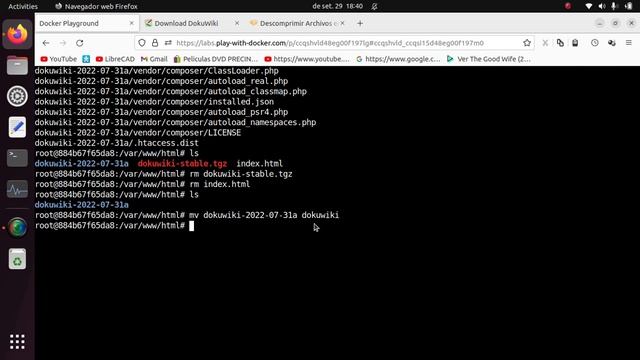This screenshot has width=640, height=360.
Task: Click the autoload_classmap.php output line
Action: (x=171, y=91)
